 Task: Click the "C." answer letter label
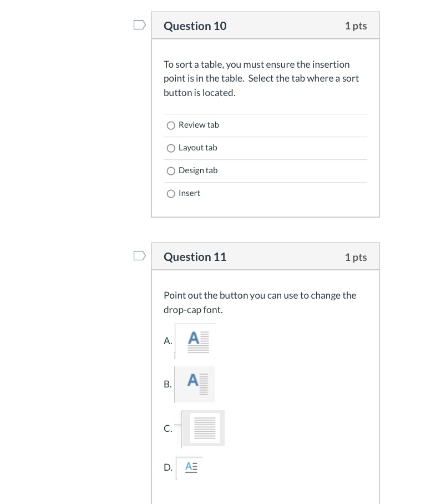(168, 429)
